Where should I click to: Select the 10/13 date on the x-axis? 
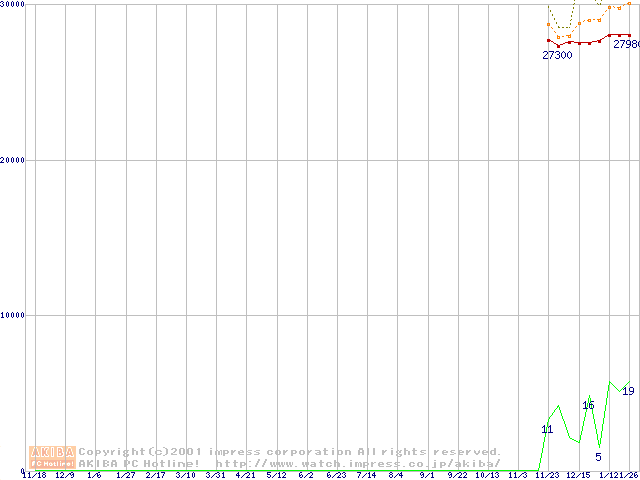pos(487,475)
